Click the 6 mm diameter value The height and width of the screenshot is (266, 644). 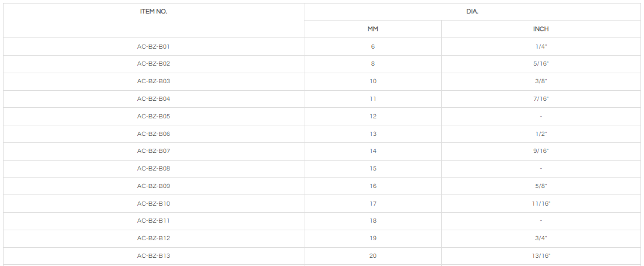coord(372,46)
